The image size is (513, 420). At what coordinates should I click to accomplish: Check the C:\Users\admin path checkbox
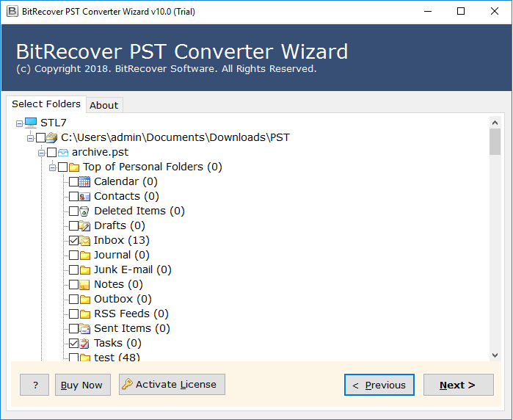point(40,137)
